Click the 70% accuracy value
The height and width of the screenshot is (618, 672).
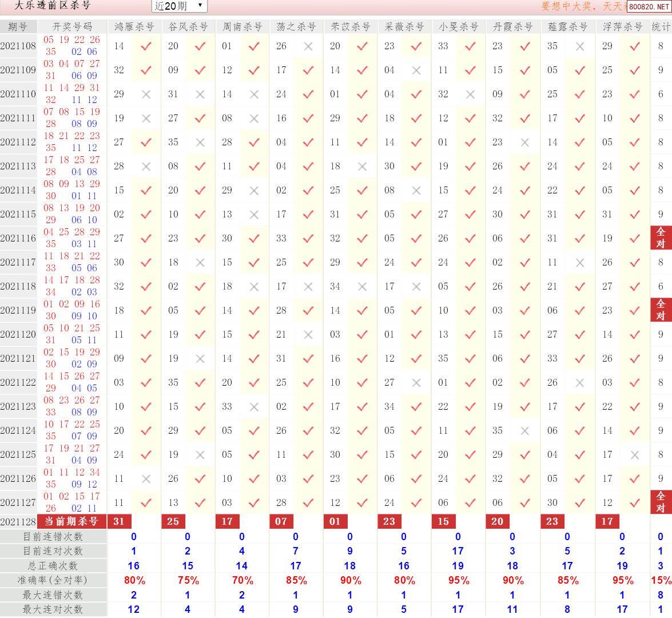coord(242,581)
